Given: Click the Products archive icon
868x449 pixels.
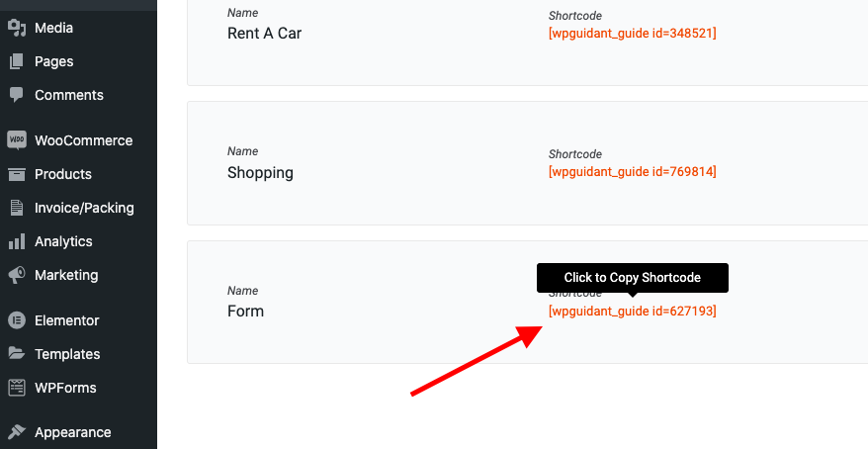Looking at the screenshot, I should [16, 174].
